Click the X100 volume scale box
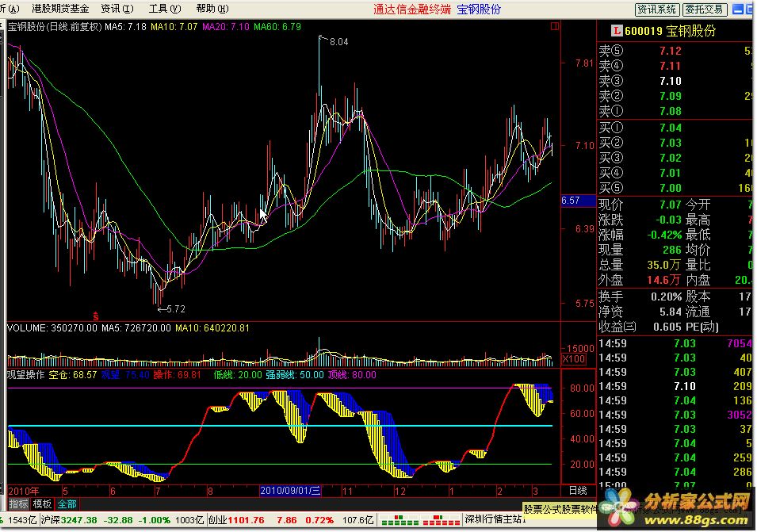The image size is (757, 532). click(574, 359)
